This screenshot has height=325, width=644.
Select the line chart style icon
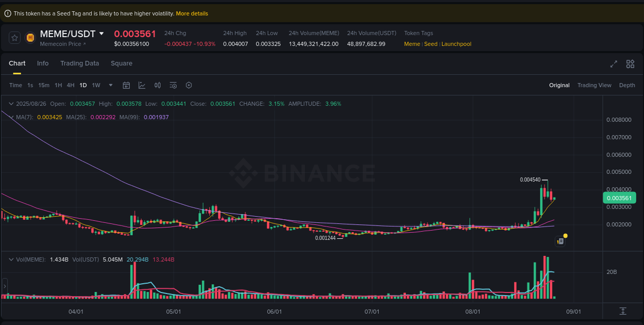click(142, 85)
